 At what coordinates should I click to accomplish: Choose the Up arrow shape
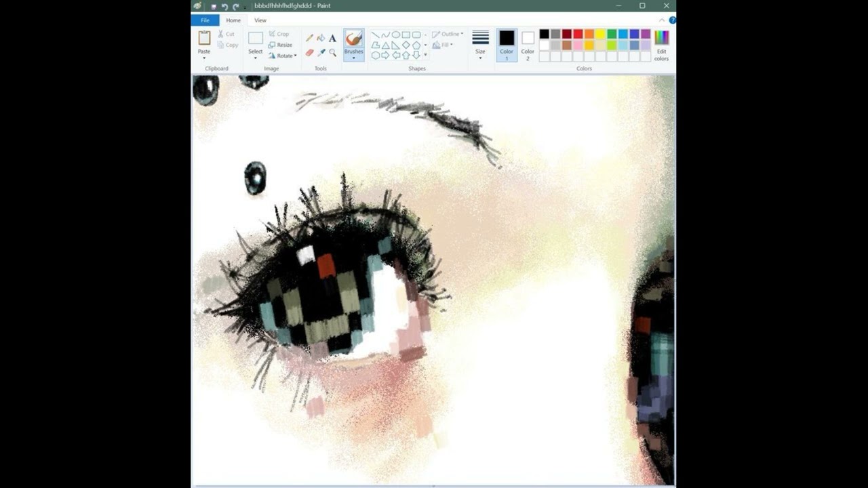coord(406,56)
